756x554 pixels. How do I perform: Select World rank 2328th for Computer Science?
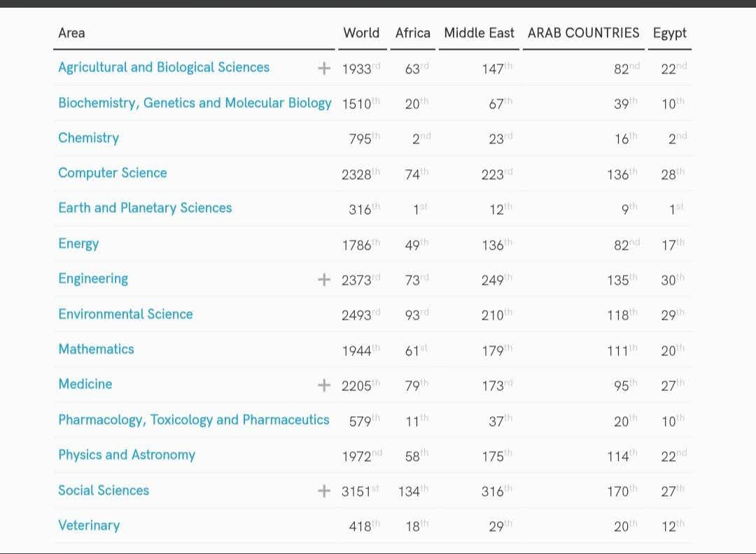coord(361,174)
